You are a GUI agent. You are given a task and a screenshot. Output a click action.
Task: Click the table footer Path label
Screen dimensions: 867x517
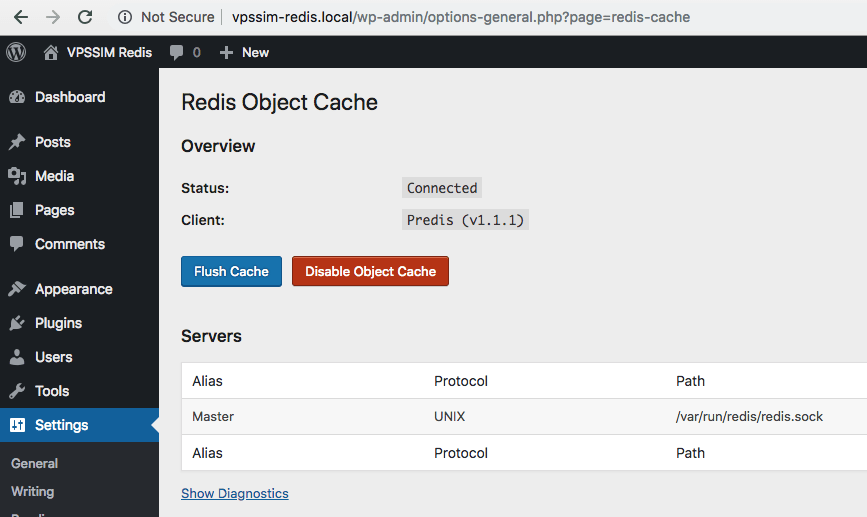tap(690, 453)
